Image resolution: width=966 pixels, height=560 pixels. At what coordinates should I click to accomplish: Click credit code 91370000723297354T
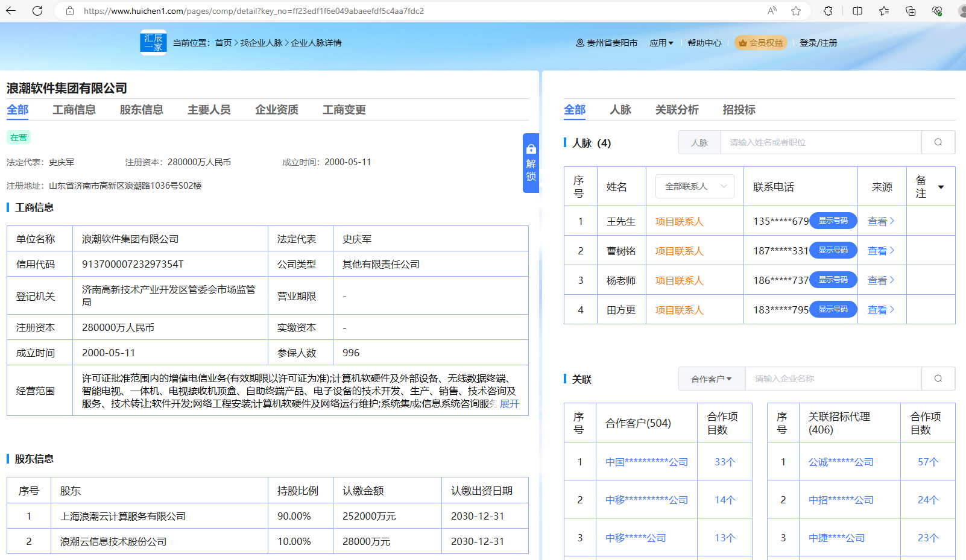[133, 264]
